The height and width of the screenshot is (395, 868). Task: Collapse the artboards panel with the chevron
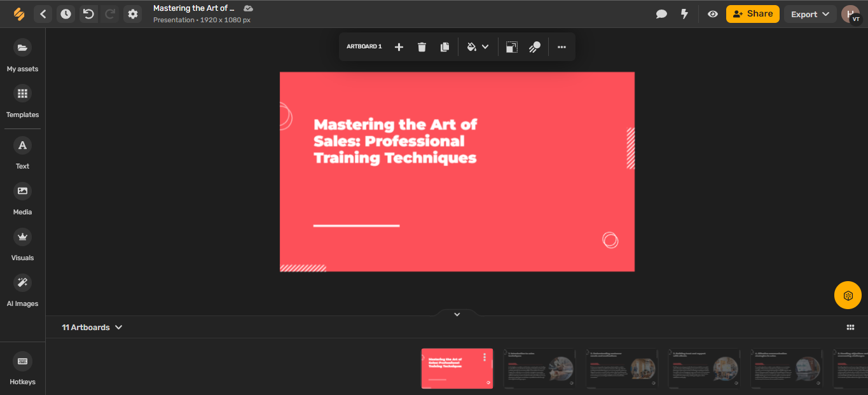457,314
